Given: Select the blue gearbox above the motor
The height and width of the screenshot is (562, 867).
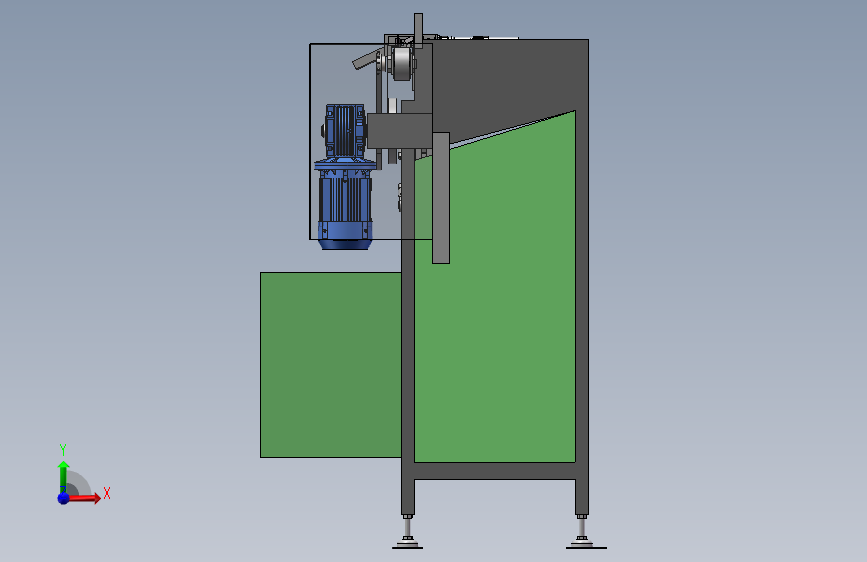Looking at the screenshot, I should [x=344, y=131].
